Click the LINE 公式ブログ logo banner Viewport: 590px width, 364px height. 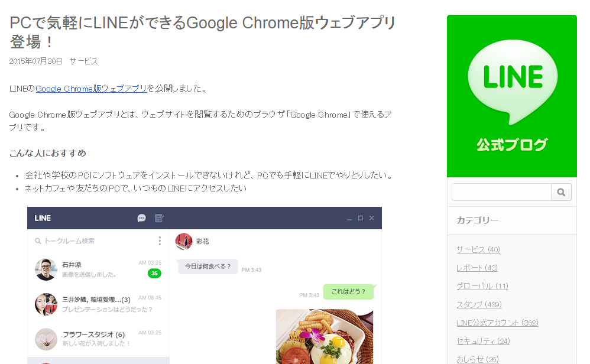pos(512,96)
